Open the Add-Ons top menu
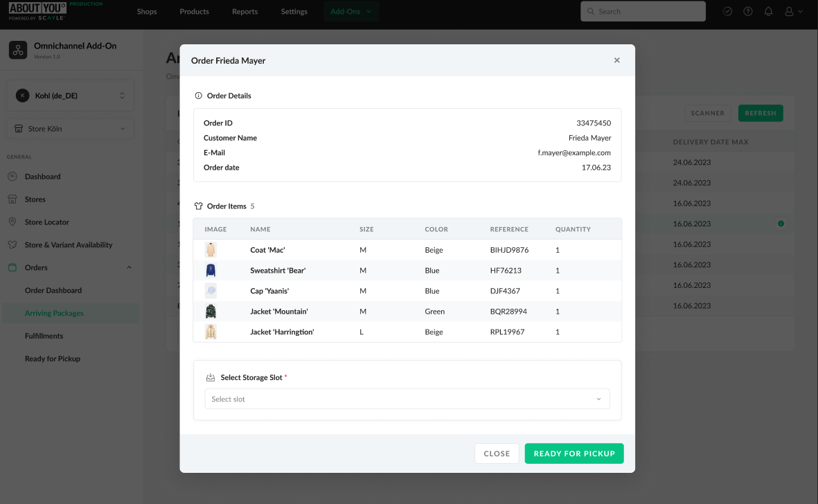The width and height of the screenshot is (818, 504). coord(350,12)
